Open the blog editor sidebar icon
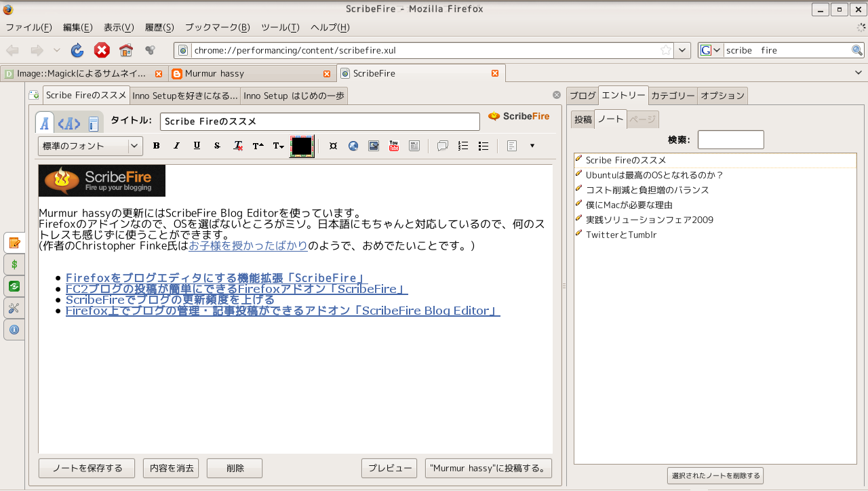The image size is (868, 491). point(14,242)
